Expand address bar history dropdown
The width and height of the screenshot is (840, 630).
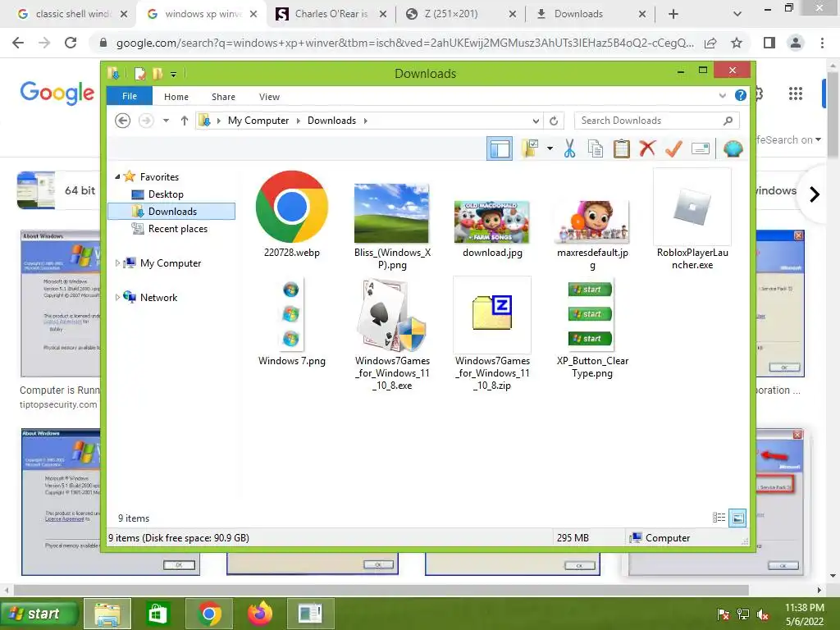(535, 121)
